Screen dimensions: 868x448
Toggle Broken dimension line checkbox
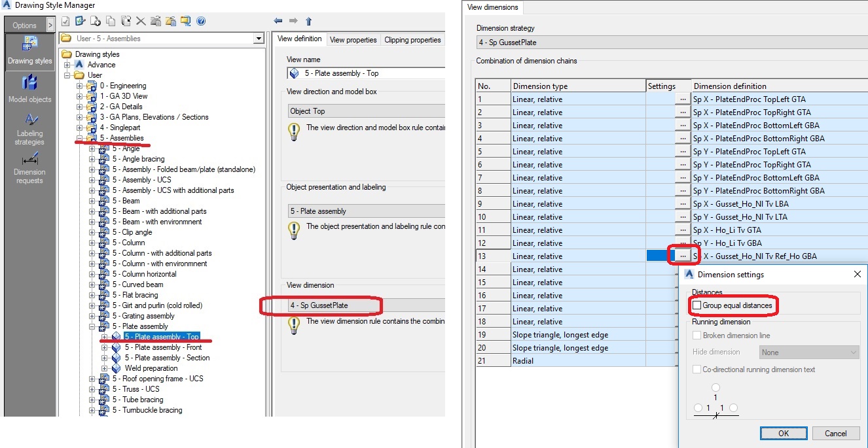pyautogui.click(x=697, y=336)
